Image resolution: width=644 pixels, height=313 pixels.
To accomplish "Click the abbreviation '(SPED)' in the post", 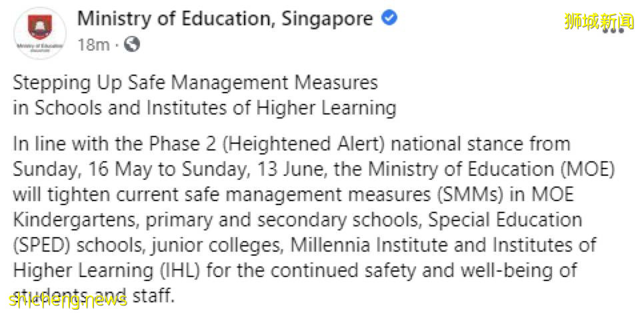I will click(x=39, y=244).
